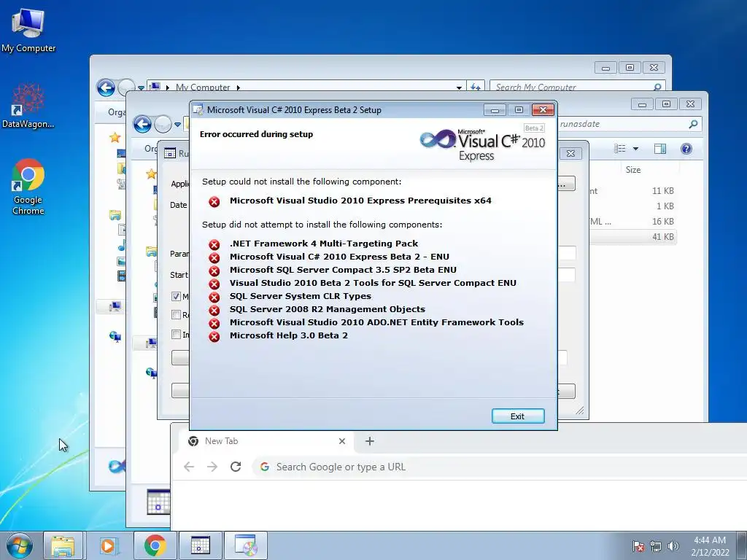Viewport: 747px width, 560px height.
Task: Minimize the Visual C# setup window
Action: 495,110
